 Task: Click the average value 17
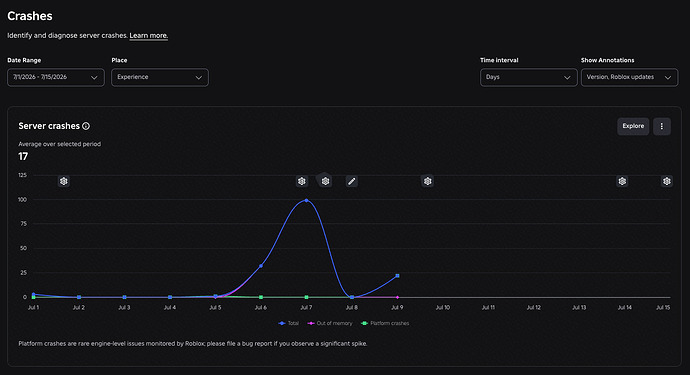click(x=23, y=157)
